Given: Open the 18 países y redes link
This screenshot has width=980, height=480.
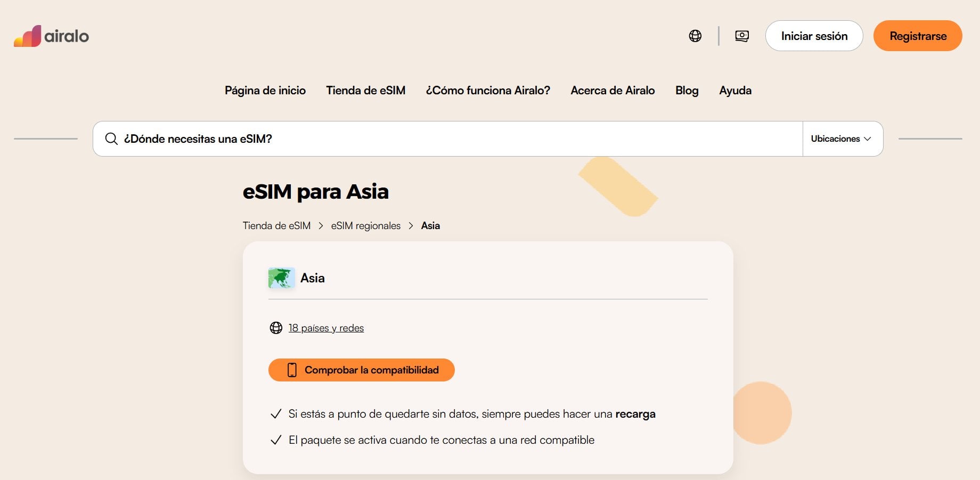Looking at the screenshot, I should (326, 328).
